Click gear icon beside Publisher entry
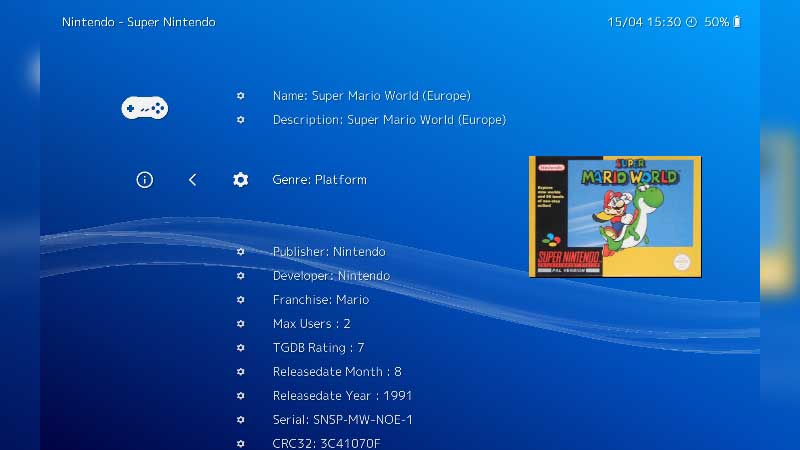 (240, 252)
